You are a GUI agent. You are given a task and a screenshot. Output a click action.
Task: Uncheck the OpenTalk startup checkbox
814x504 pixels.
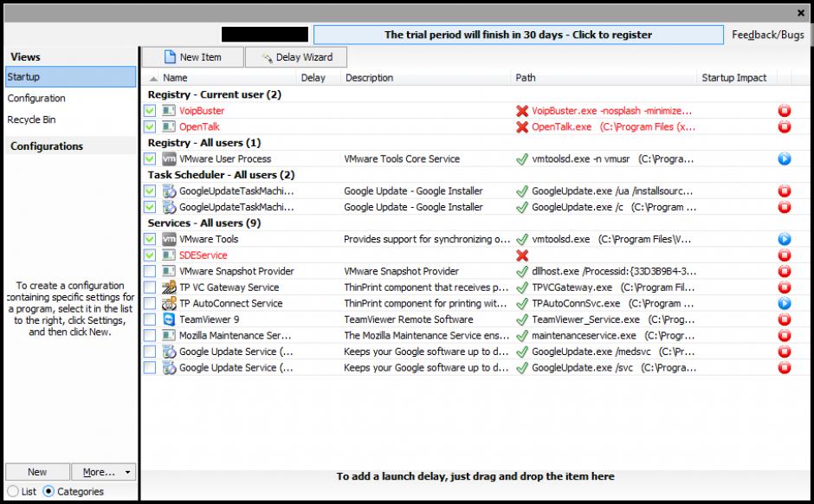[x=150, y=126]
